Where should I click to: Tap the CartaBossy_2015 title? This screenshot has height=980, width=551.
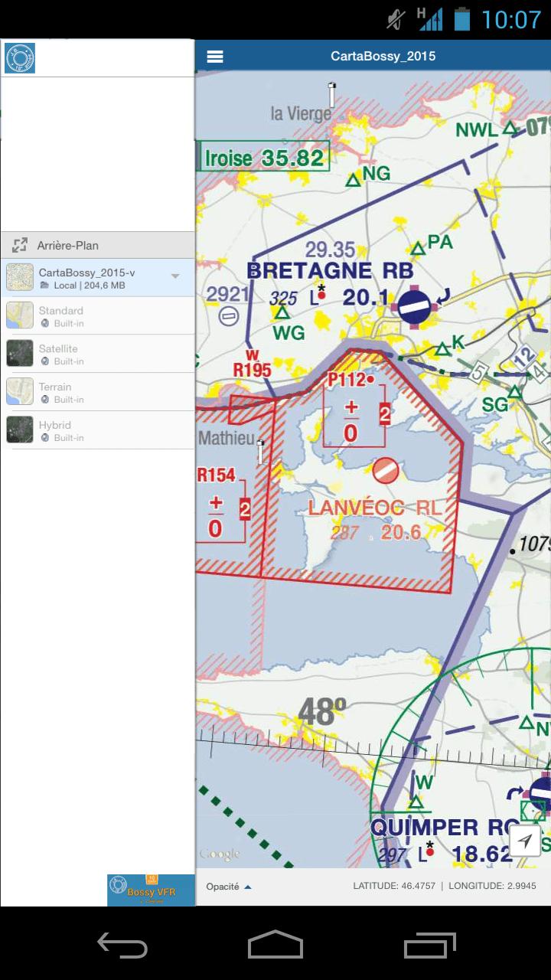[x=383, y=57]
